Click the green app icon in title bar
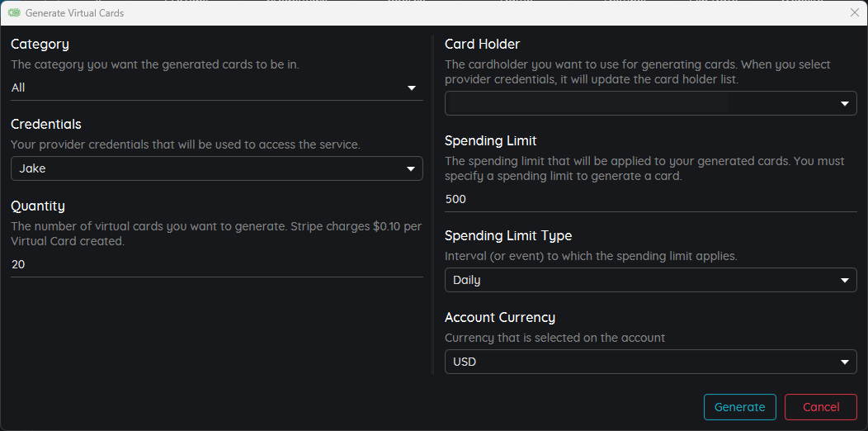The image size is (868, 431). click(x=14, y=12)
